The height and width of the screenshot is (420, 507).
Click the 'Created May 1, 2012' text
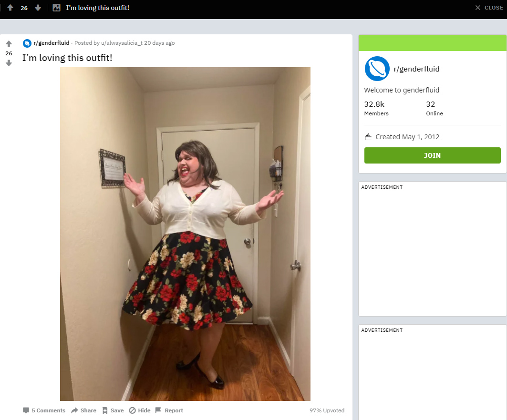(407, 137)
